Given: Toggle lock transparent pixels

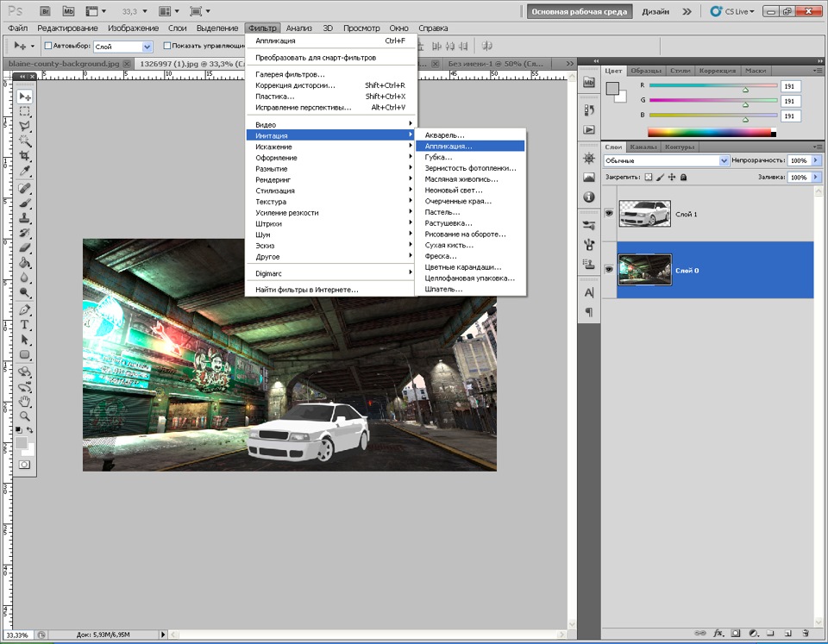Looking at the screenshot, I should click(649, 178).
